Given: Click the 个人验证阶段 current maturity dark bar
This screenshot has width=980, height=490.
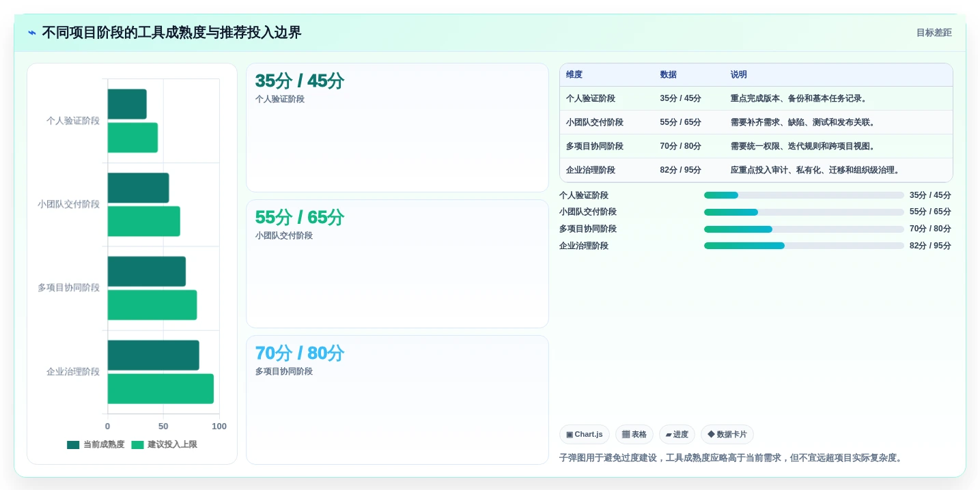Looking at the screenshot, I should (x=127, y=104).
